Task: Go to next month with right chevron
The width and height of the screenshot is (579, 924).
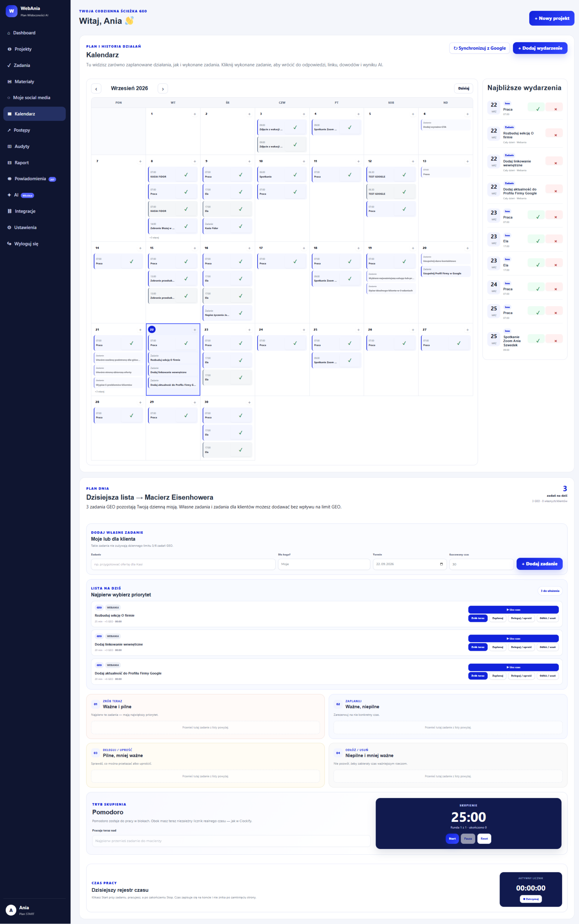Action: click(163, 88)
